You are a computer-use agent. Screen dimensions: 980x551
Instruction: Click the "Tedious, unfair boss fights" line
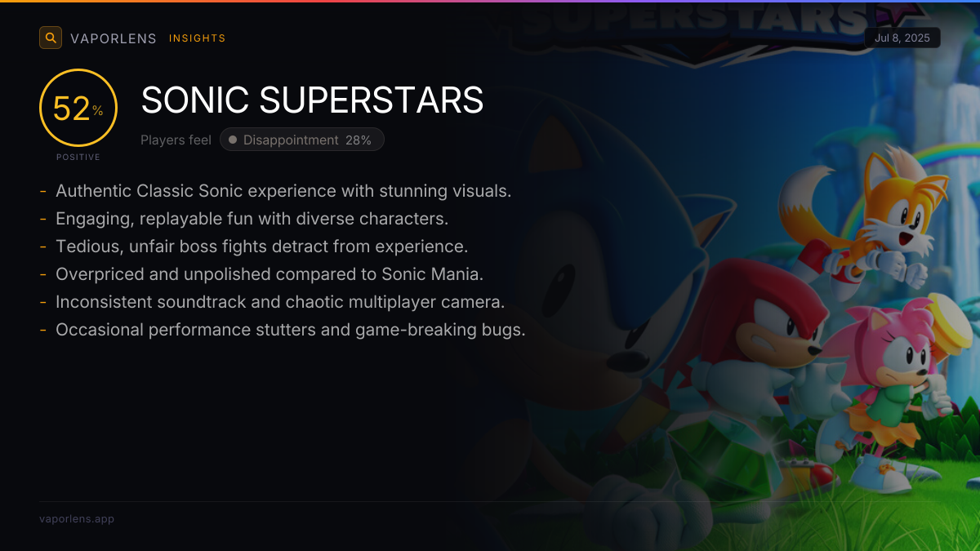261,247
